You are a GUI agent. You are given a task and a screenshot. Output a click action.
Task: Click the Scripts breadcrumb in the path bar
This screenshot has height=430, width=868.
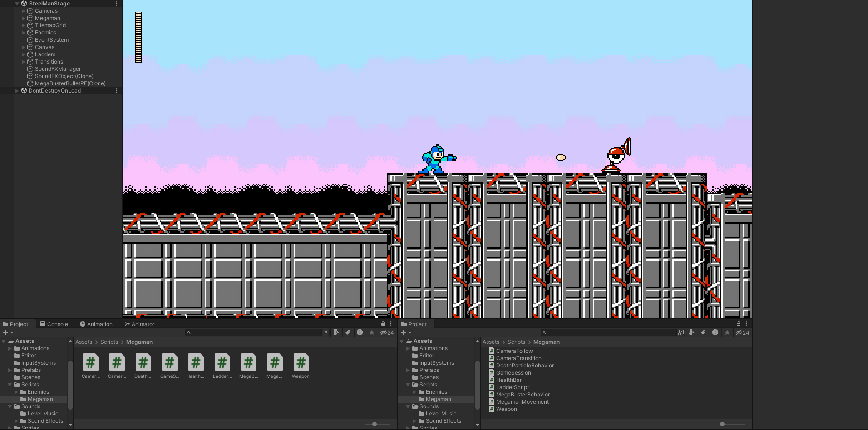click(109, 342)
